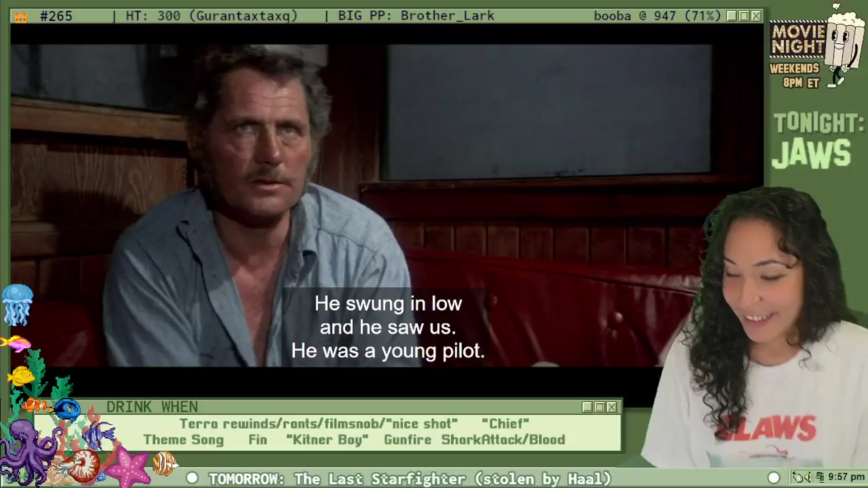868x488 pixels.
Task: Click the HT: 300 (Gurantaxtaxq) label
Action: pyautogui.click(x=212, y=16)
